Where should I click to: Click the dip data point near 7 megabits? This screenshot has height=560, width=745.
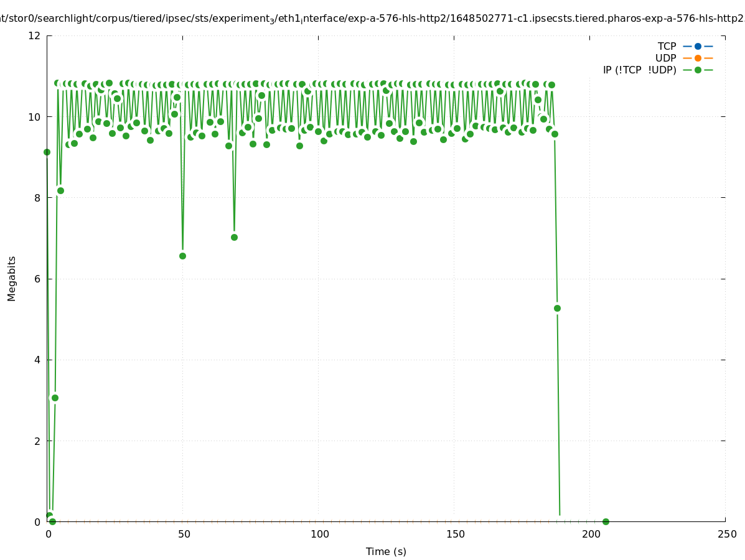coord(234,237)
